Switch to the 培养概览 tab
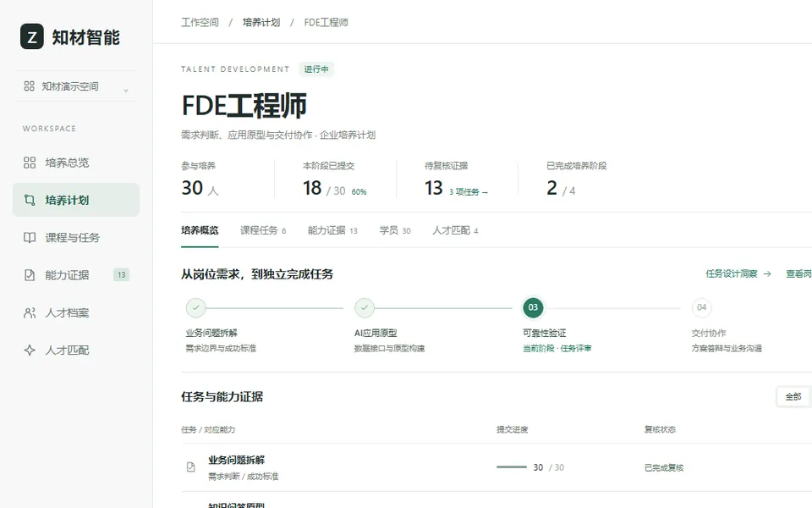The image size is (812, 508). (200, 230)
